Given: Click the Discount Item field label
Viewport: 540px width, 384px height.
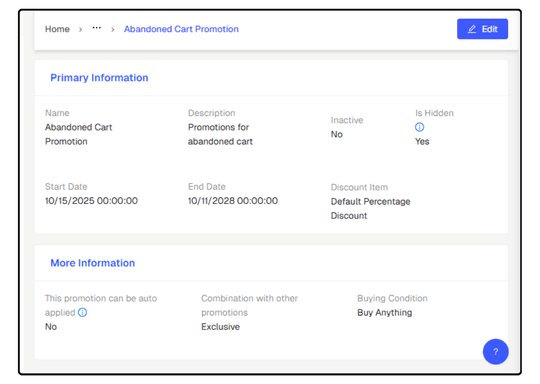Looking at the screenshot, I should [359, 187].
